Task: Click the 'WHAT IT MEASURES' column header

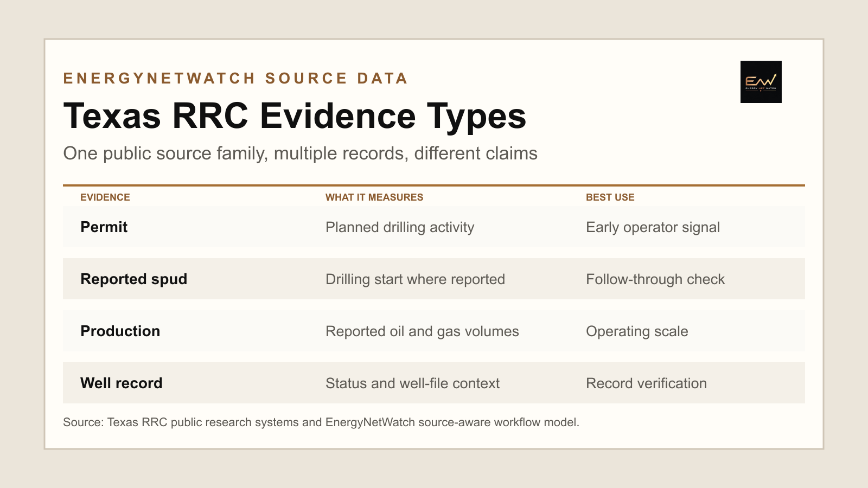Action: 374,197
